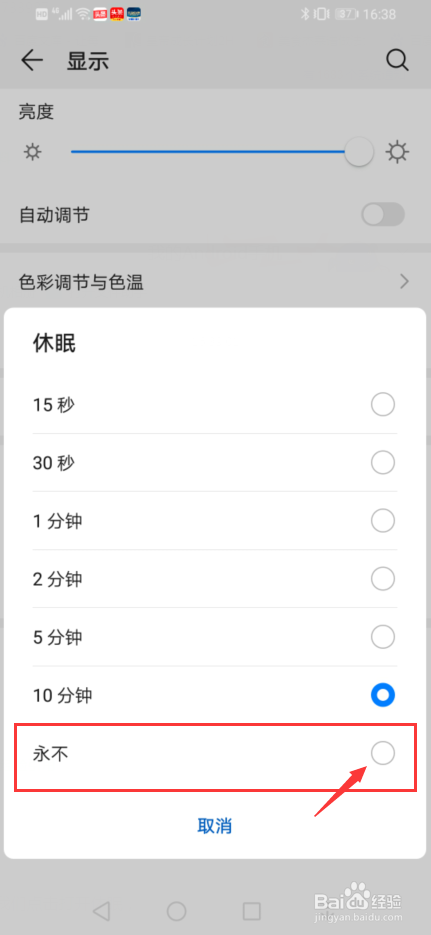Tap the 取消 cancel button
The width and height of the screenshot is (431, 935).
pyautogui.click(x=215, y=826)
